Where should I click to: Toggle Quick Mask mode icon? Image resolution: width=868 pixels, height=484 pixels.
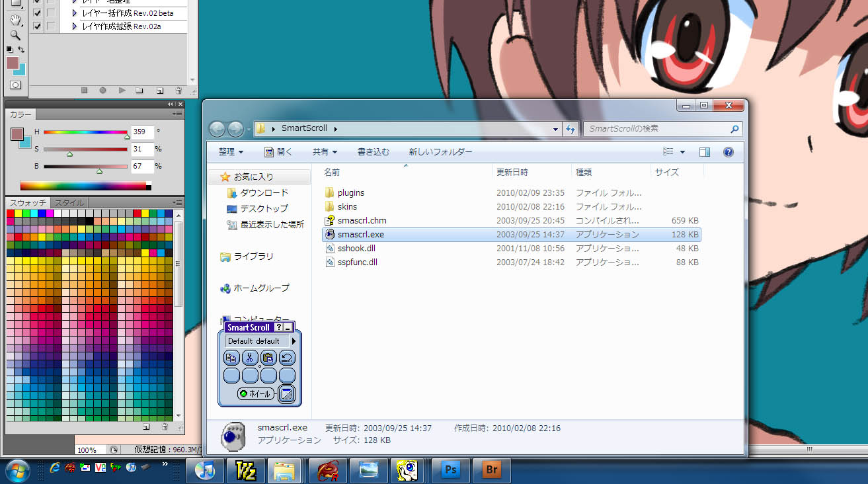point(15,85)
